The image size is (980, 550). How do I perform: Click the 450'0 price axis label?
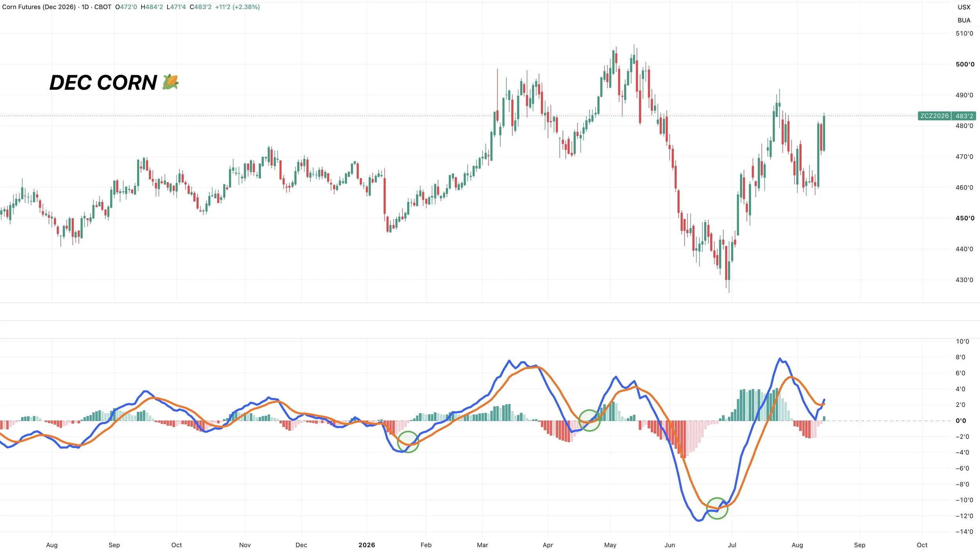965,218
